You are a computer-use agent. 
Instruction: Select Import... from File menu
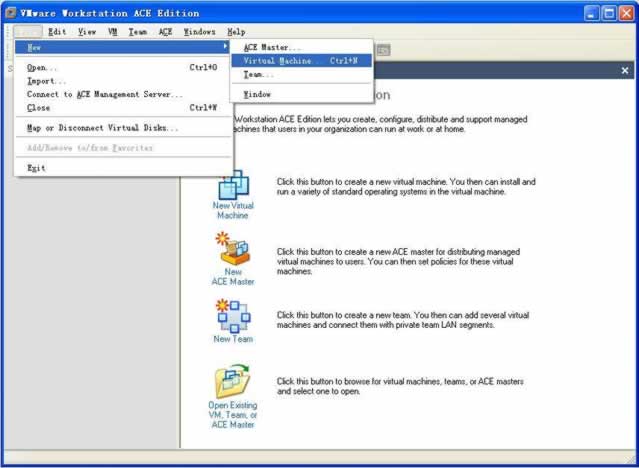pyautogui.click(x=122, y=81)
